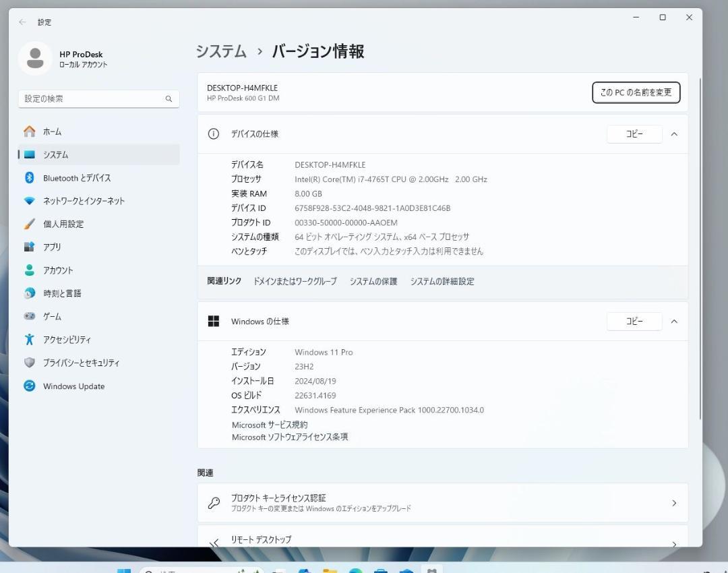
Task: Open システムの詳細設定 link
Action: (442, 281)
